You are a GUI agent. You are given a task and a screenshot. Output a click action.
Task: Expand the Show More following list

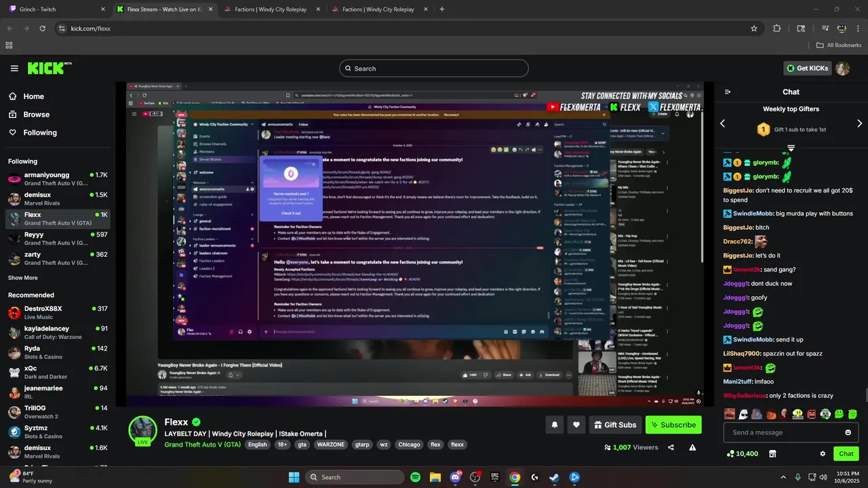coord(23,278)
